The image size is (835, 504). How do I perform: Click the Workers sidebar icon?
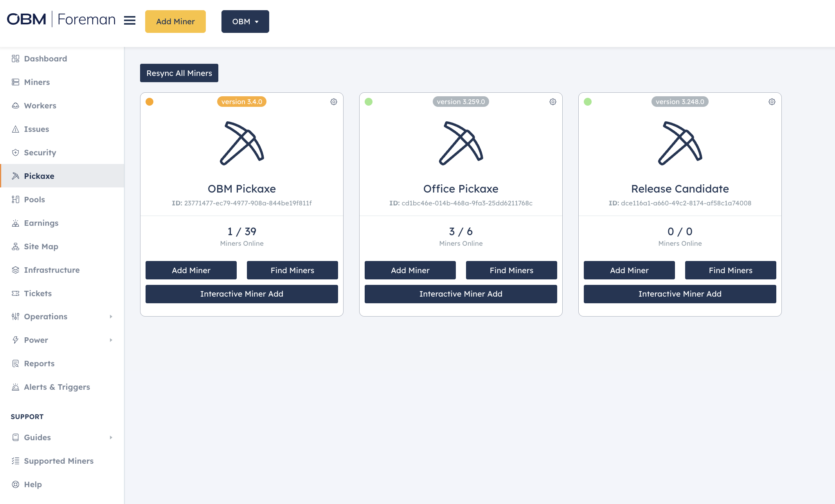point(16,105)
